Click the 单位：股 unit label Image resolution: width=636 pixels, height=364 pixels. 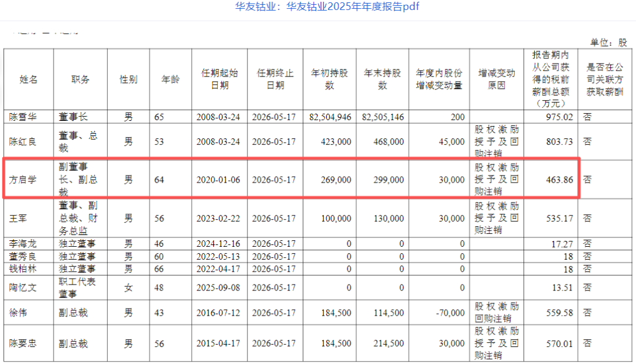(x=608, y=42)
